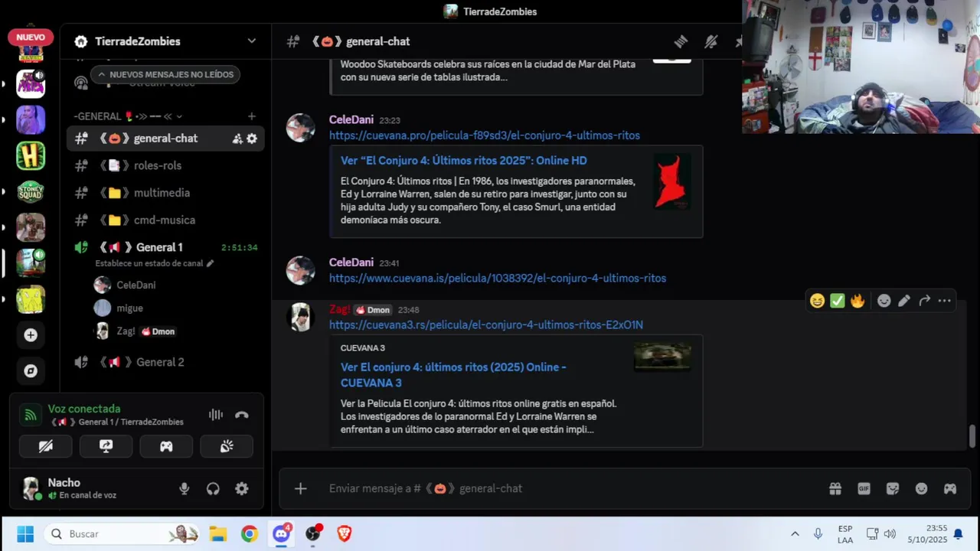Share your screen from voice panel
Viewport: 980px width, 551px height.
pos(106,446)
